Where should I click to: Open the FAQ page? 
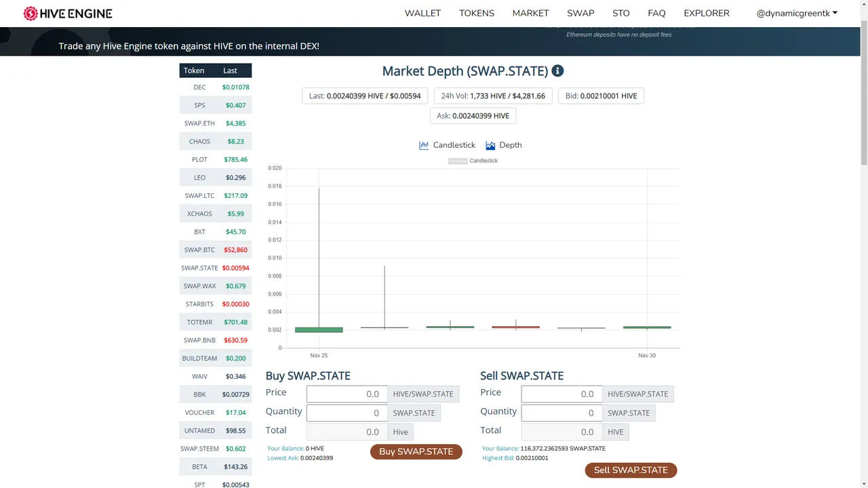point(656,13)
